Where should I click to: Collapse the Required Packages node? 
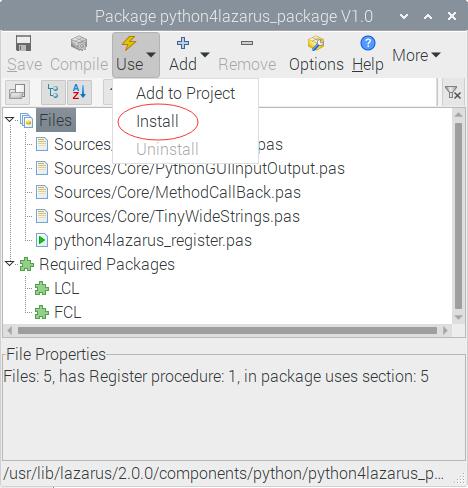[9, 264]
